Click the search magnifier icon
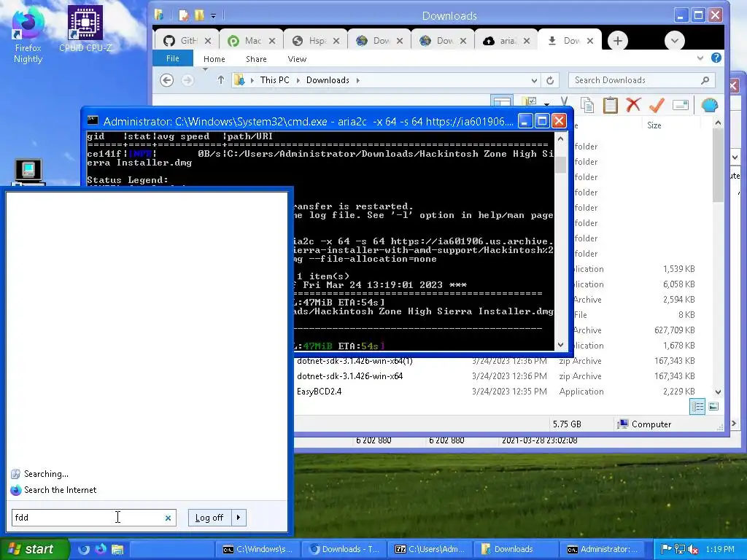This screenshot has width=747, height=560. click(x=705, y=80)
